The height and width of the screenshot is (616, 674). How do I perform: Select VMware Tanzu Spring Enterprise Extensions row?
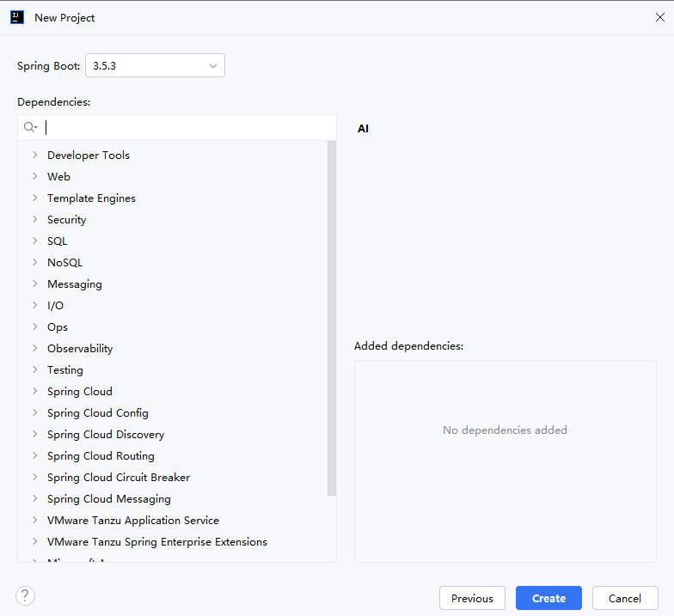pyautogui.click(x=172, y=541)
